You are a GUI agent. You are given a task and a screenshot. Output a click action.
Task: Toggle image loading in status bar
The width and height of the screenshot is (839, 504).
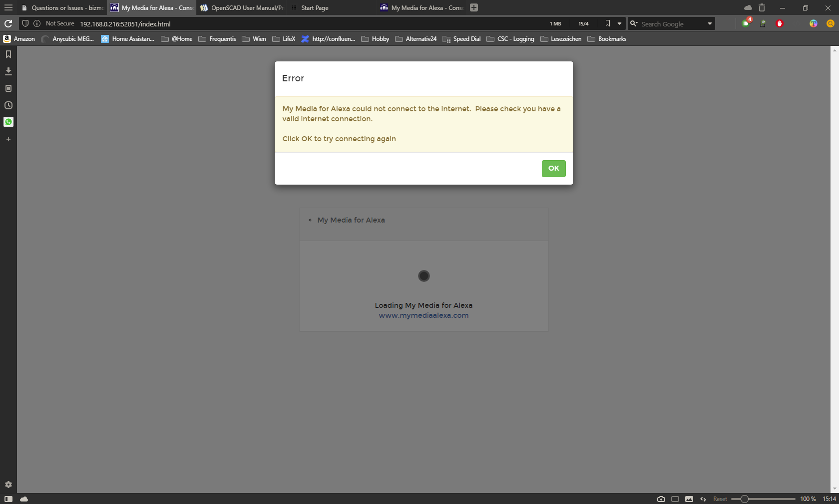point(689,499)
